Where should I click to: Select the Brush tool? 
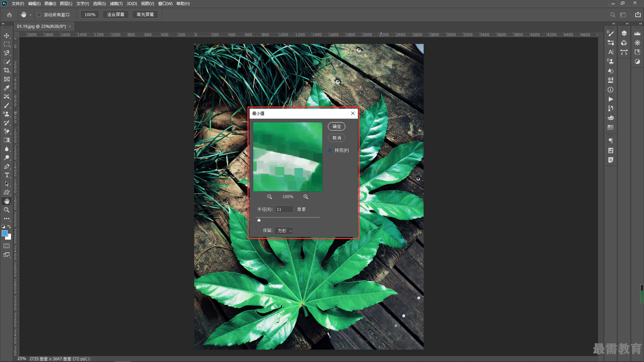point(7,105)
